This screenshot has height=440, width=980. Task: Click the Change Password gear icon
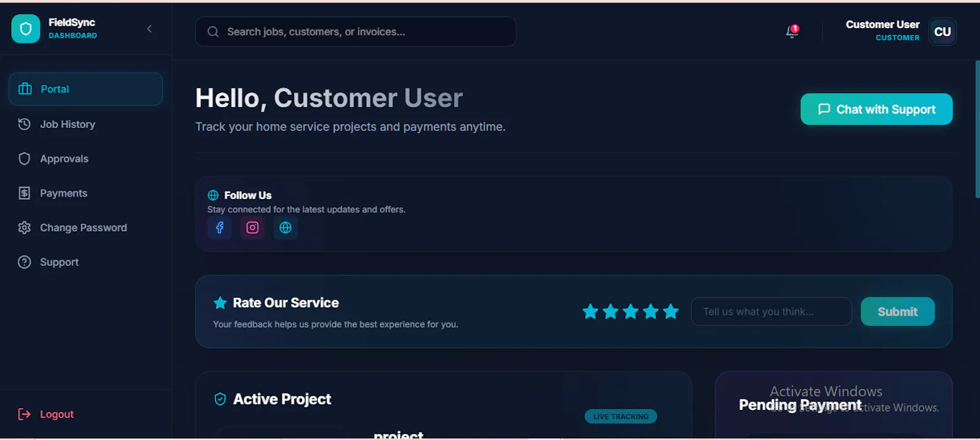(24, 227)
